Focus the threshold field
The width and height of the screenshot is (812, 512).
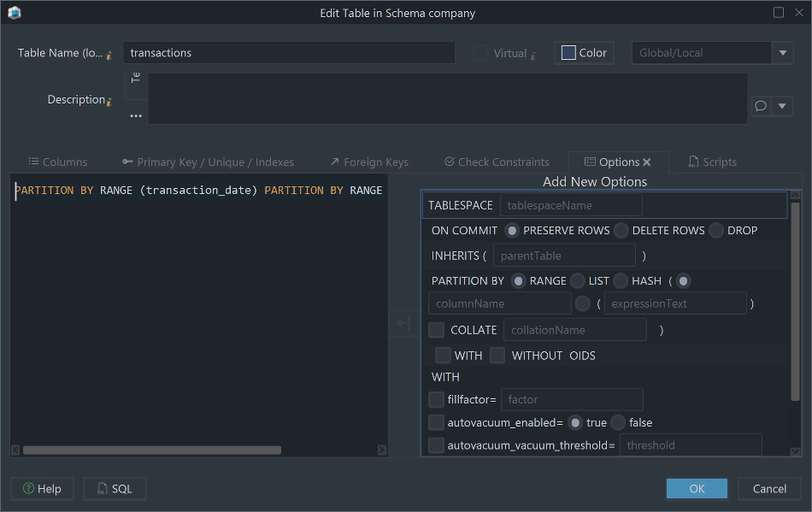[x=691, y=445]
